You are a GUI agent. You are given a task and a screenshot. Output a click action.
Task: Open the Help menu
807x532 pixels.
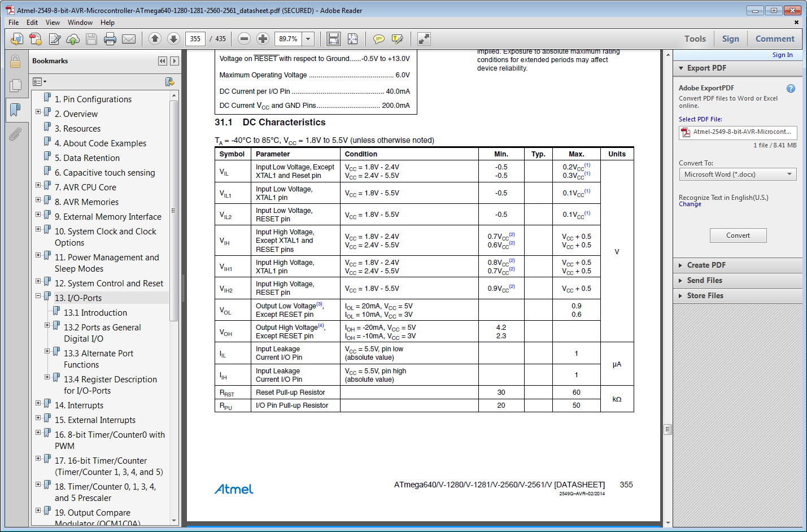(107, 23)
